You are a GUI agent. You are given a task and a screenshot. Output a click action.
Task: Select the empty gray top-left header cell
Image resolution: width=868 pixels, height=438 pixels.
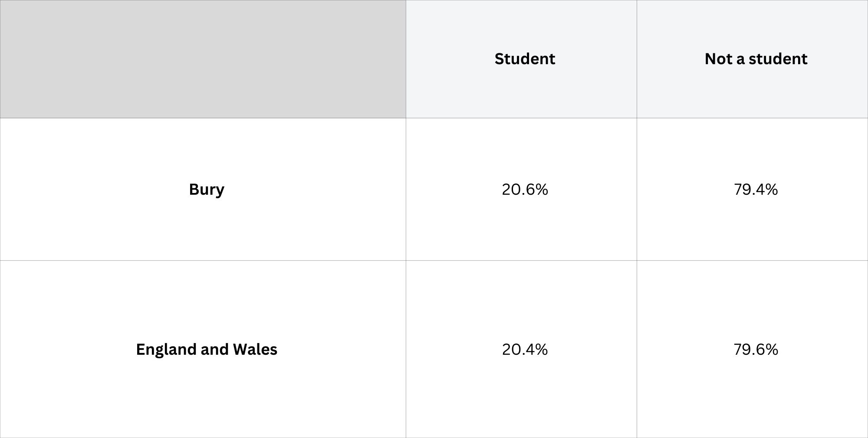click(x=203, y=59)
